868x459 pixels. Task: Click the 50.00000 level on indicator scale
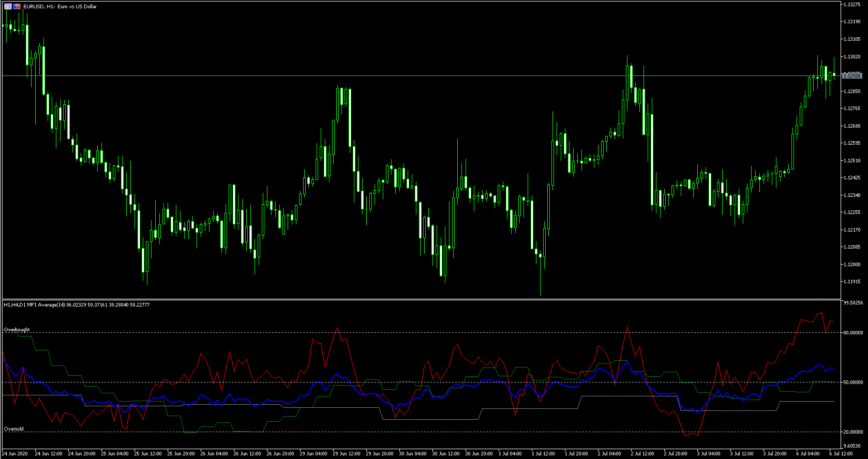click(853, 382)
